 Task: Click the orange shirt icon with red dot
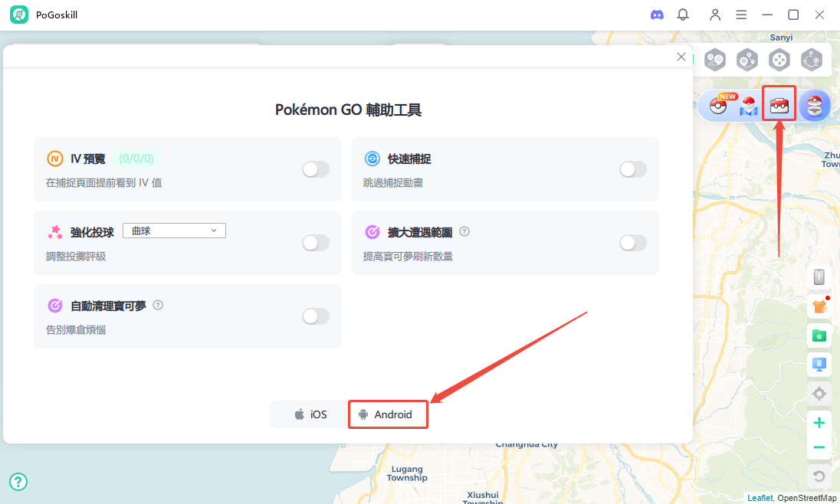pyautogui.click(x=819, y=306)
